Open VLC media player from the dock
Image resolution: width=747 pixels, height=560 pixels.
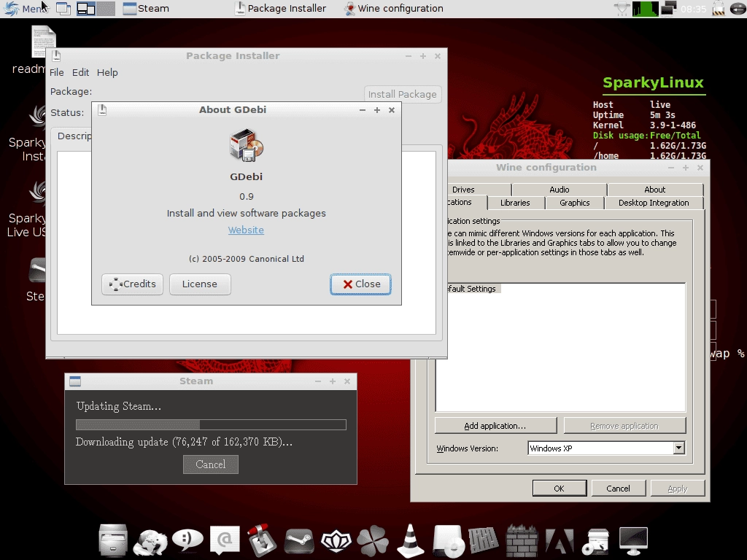[x=411, y=540]
